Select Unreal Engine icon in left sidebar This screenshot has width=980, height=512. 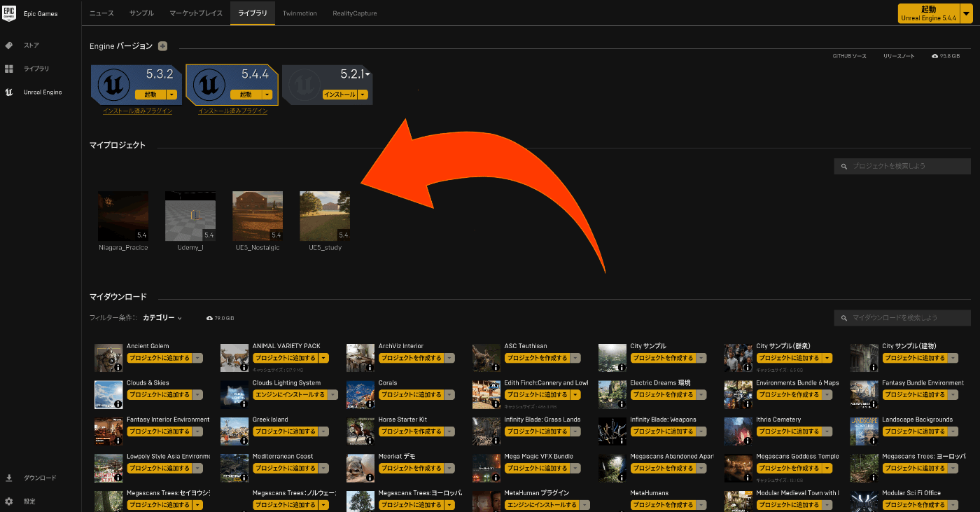click(x=9, y=92)
